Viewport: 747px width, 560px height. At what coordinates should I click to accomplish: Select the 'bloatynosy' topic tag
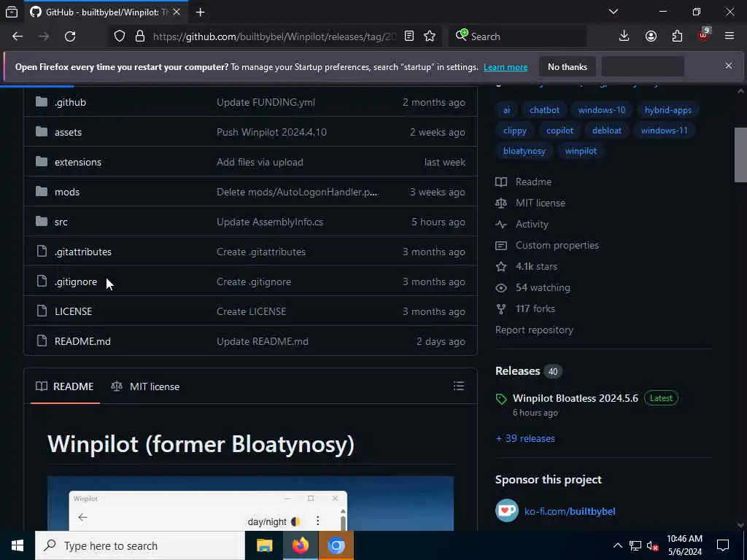(x=524, y=151)
